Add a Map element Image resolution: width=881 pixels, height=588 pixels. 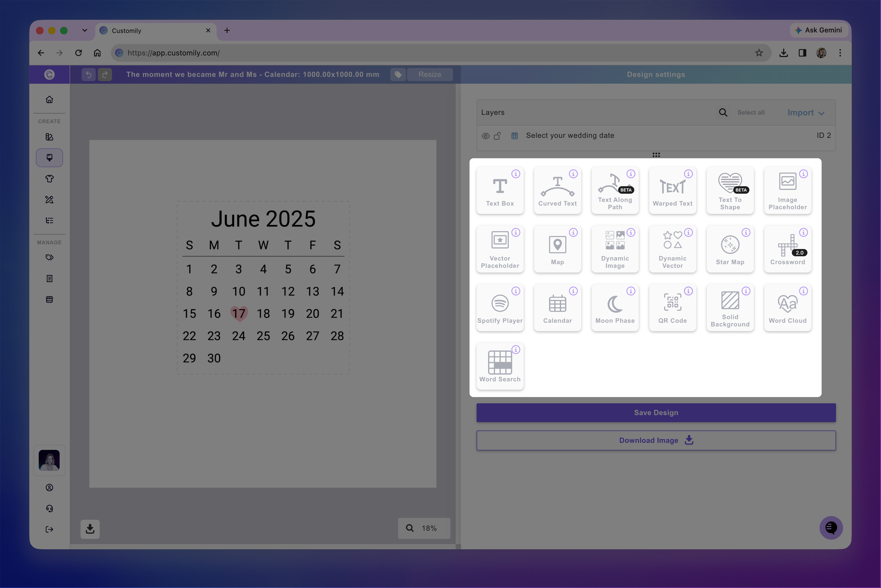coord(557,249)
